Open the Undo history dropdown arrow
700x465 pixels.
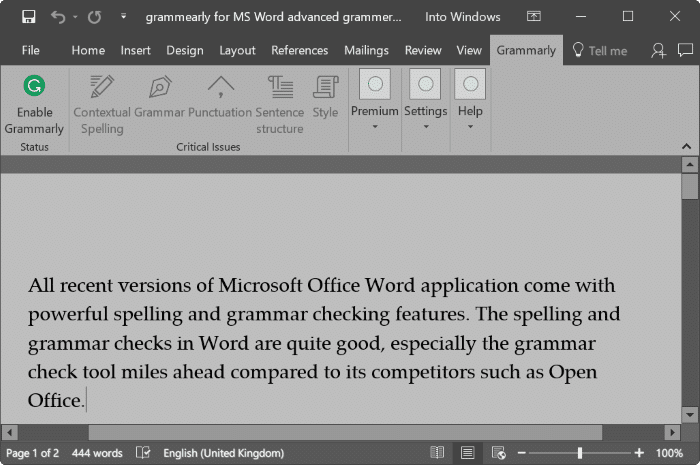pyautogui.click(x=75, y=17)
